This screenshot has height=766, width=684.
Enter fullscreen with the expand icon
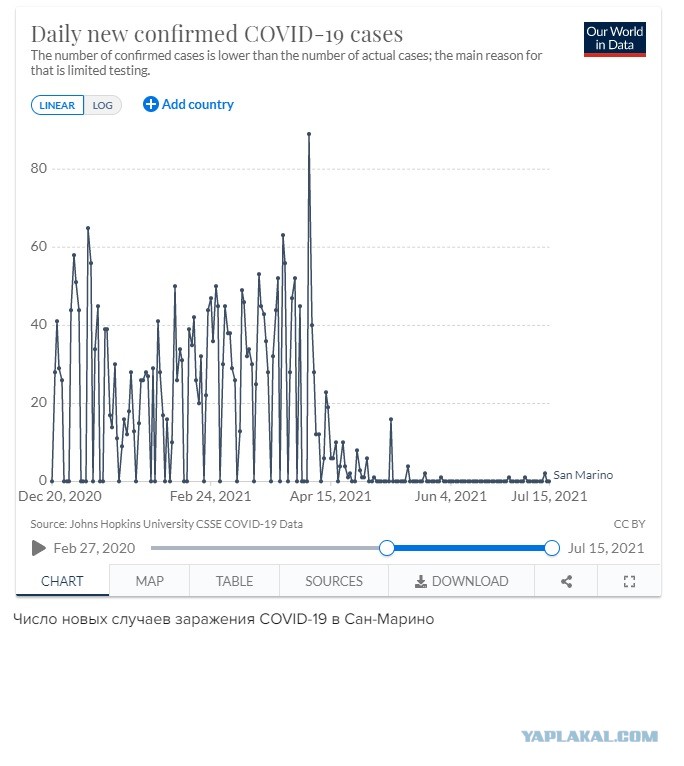629,581
